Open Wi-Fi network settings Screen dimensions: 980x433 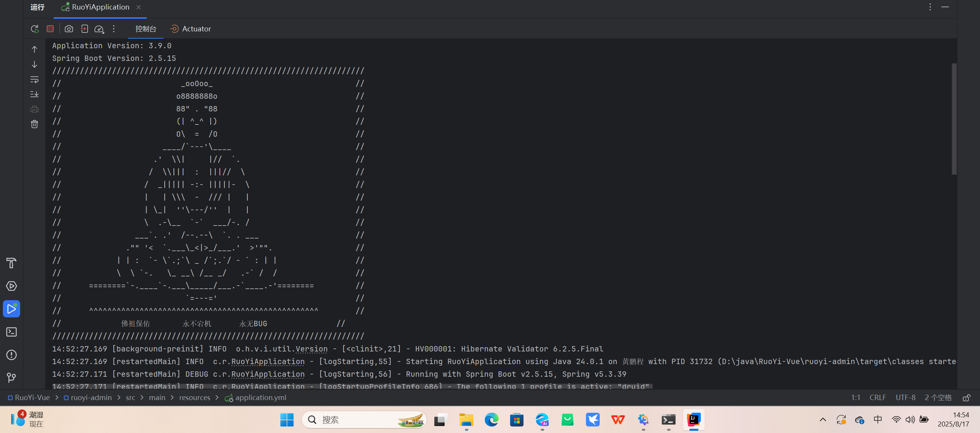tap(896, 420)
